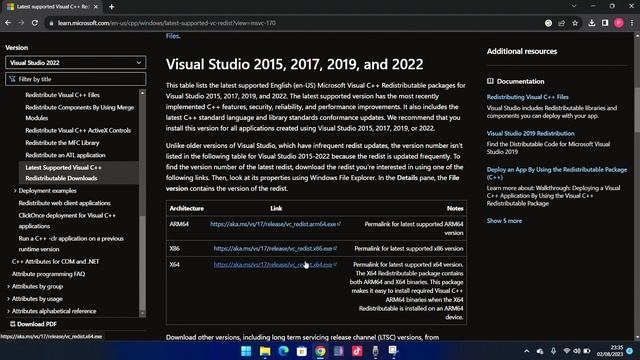Open the Chrome downloads icon
This screenshot has height=360, width=640.
coord(591,23)
